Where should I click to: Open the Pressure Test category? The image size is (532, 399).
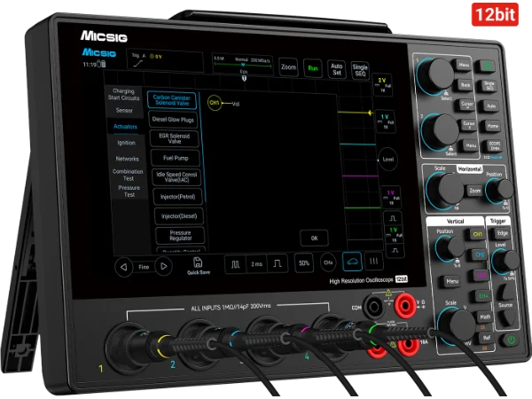pyautogui.click(x=129, y=192)
